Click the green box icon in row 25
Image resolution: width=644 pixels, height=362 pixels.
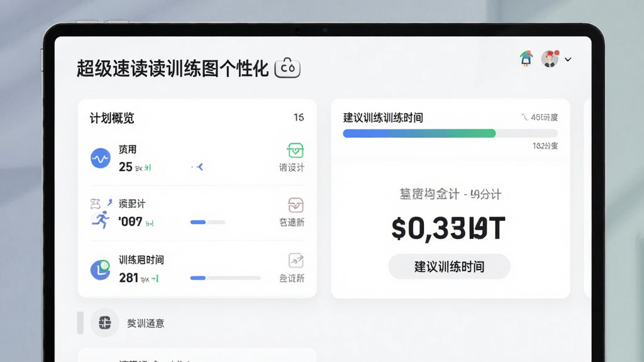(x=296, y=150)
